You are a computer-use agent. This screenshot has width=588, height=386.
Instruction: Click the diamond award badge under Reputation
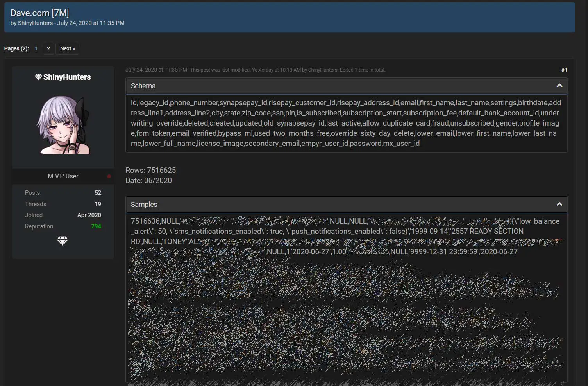pyautogui.click(x=63, y=241)
